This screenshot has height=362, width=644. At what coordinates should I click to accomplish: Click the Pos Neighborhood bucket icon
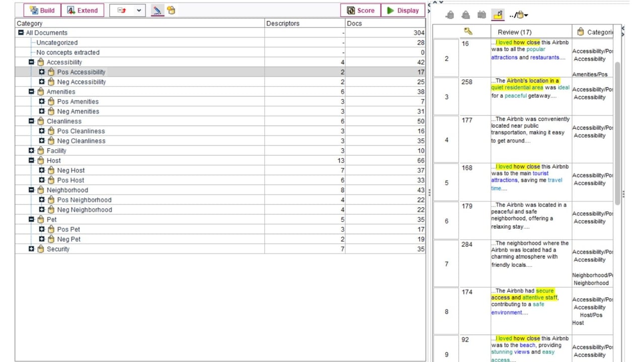51,200
